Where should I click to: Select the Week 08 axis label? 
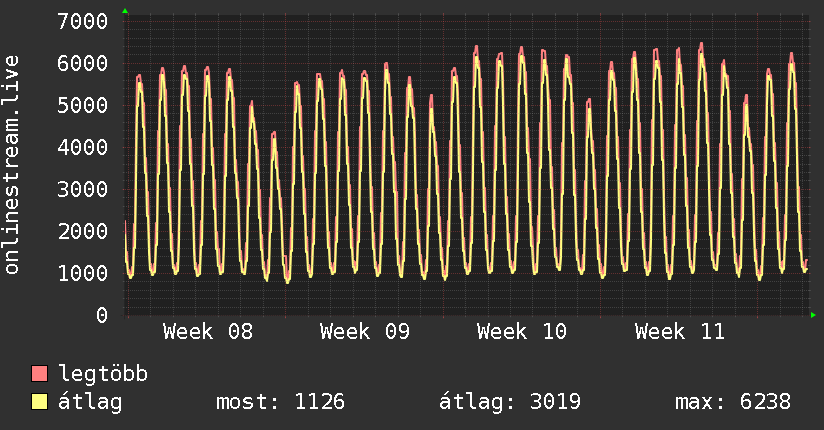click(x=208, y=332)
